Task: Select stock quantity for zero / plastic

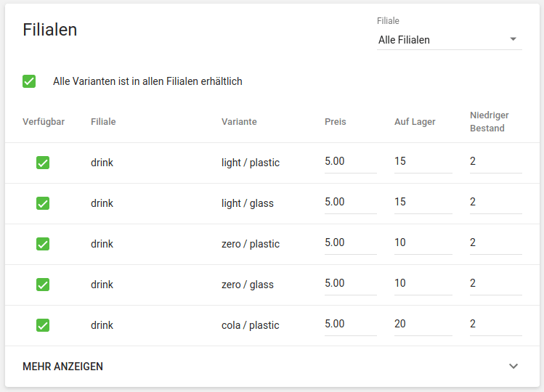Action: 423,242
